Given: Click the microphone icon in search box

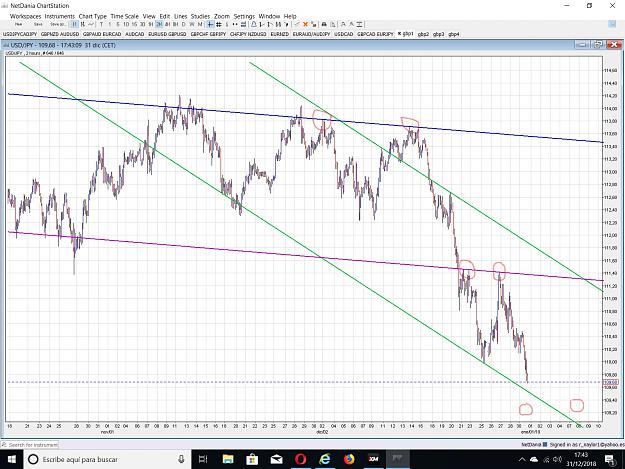Looking at the screenshot, I should 181,459.
